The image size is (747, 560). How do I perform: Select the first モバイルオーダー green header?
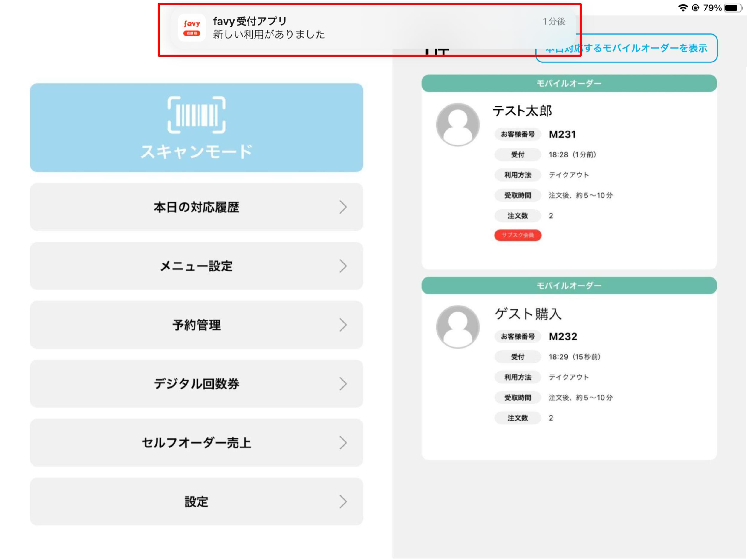(x=569, y=83)
